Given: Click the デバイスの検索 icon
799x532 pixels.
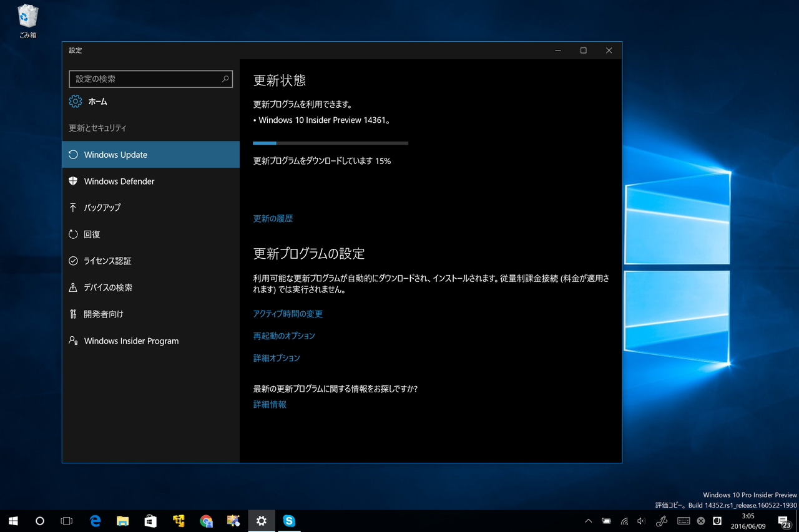Looking at the screenshot, I should pyautogui.click(x=73, y=288).
